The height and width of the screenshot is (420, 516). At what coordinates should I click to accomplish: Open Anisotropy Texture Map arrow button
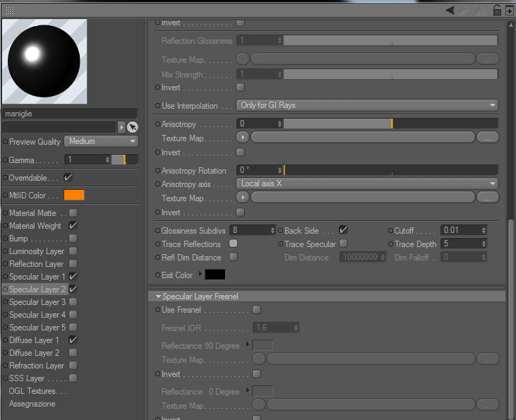243,137
